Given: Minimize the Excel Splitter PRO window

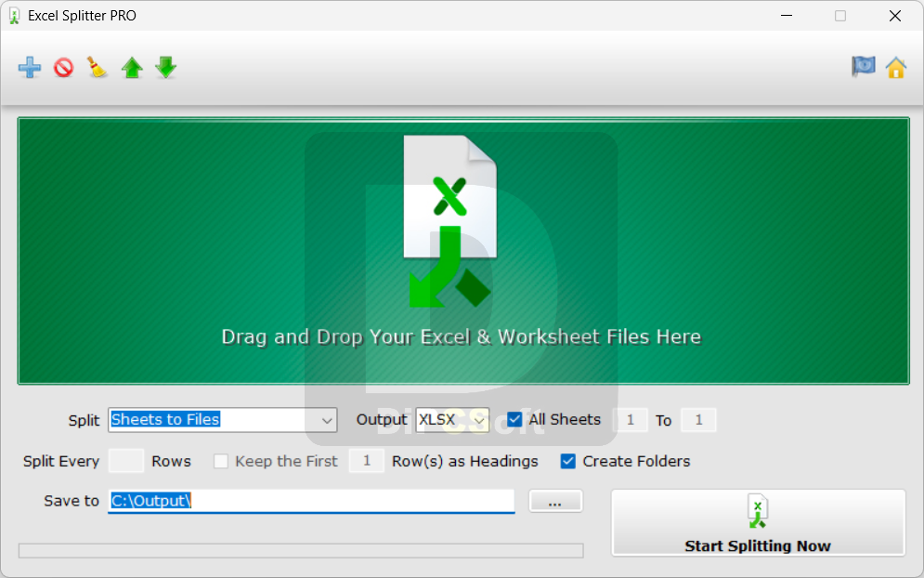Looking at the screenshot, I should click(x=787, y=16).
